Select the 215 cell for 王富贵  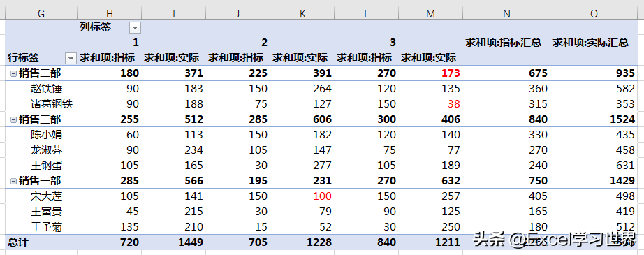[x=174, y=212]
